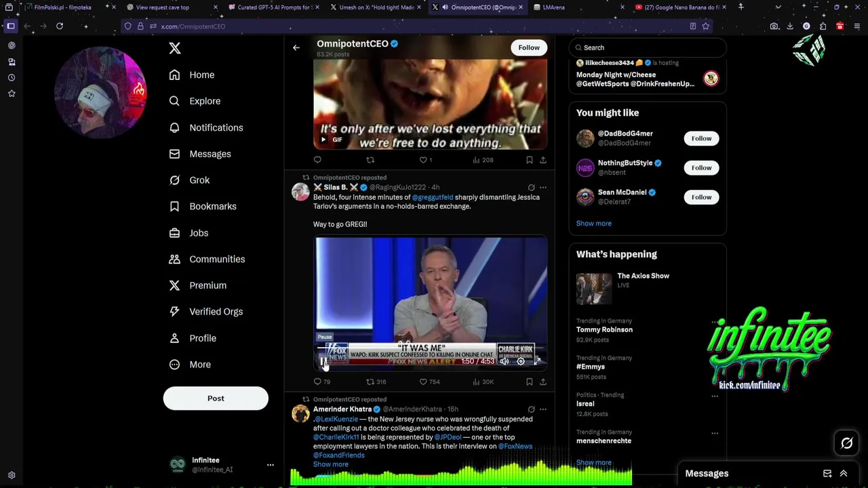
Task: Open the @greggutfeld mention link
Action: 433,197
